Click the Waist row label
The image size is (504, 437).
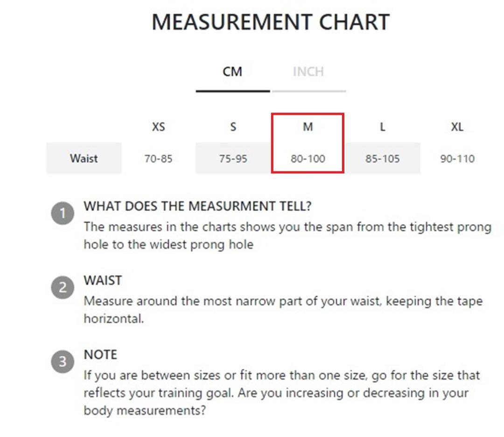coord(84,158)
